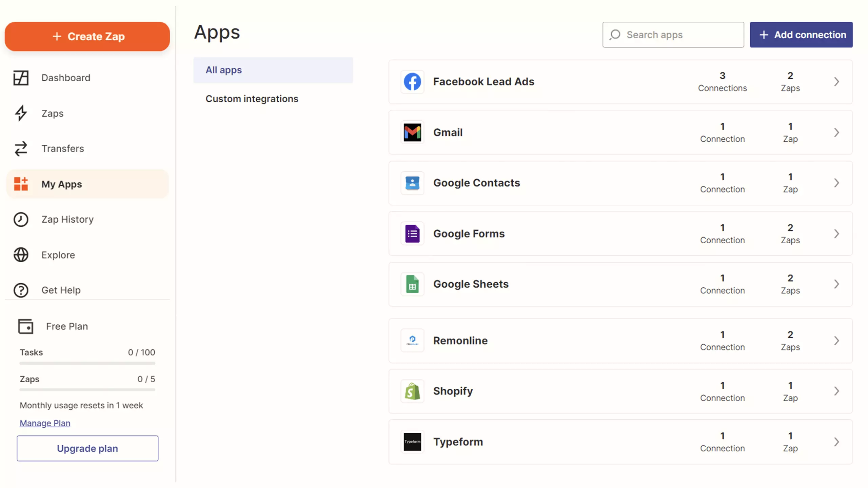The width and height of the screenshot is (868, 488).
Task: Expand the Typeform row chevron
Action: (x=836, y=442)
